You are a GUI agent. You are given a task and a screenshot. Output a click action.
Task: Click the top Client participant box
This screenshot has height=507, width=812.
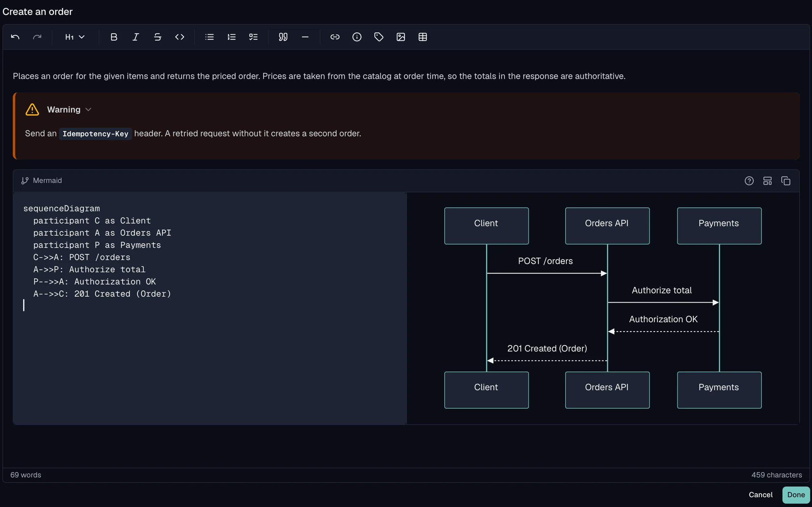[x=486, y=226]
